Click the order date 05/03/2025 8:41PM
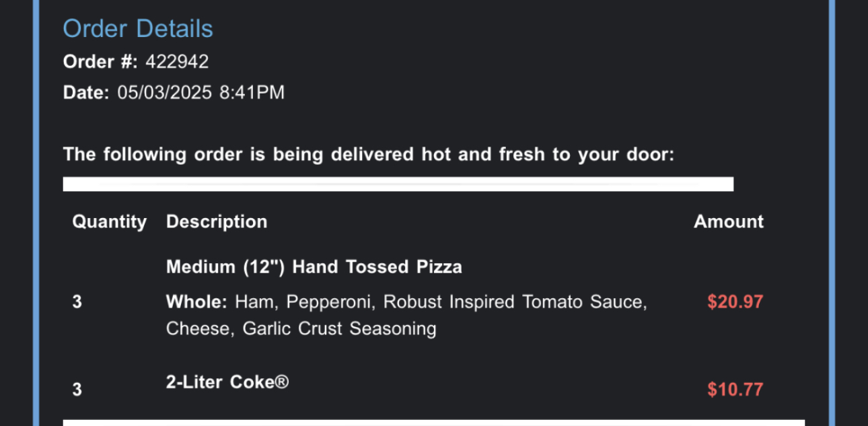Screen dimensions: 868x426 (201, 93)
